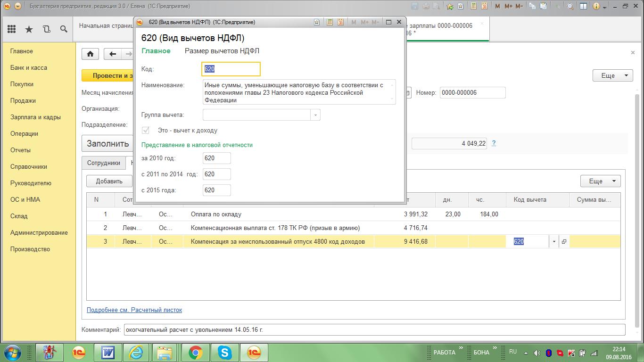Switch to 'Размер вычетов НДФЛ' section
644x362 pixels.
tap(222, 51)
